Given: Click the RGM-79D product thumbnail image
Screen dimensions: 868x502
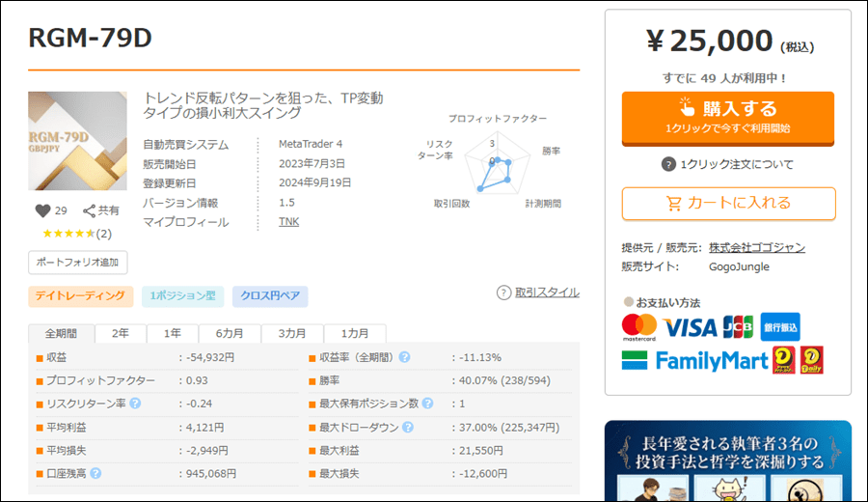Looking at the screenshot, I should 77,141.
